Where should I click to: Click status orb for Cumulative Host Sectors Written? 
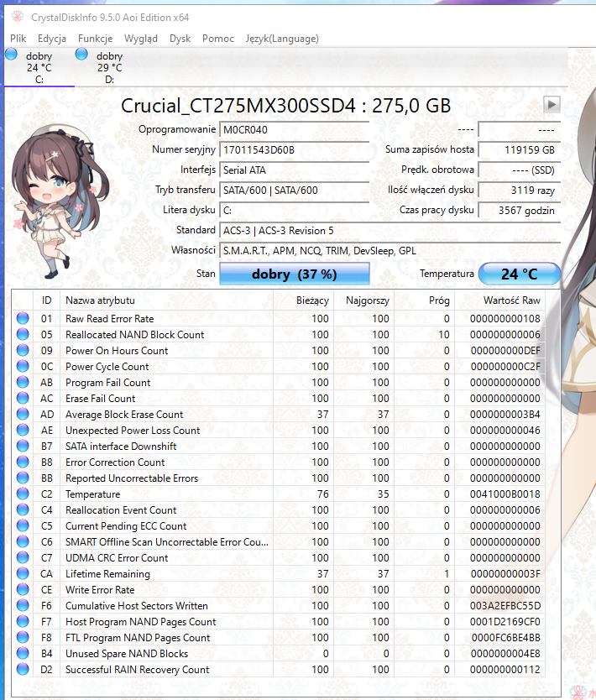click(23, 605)
